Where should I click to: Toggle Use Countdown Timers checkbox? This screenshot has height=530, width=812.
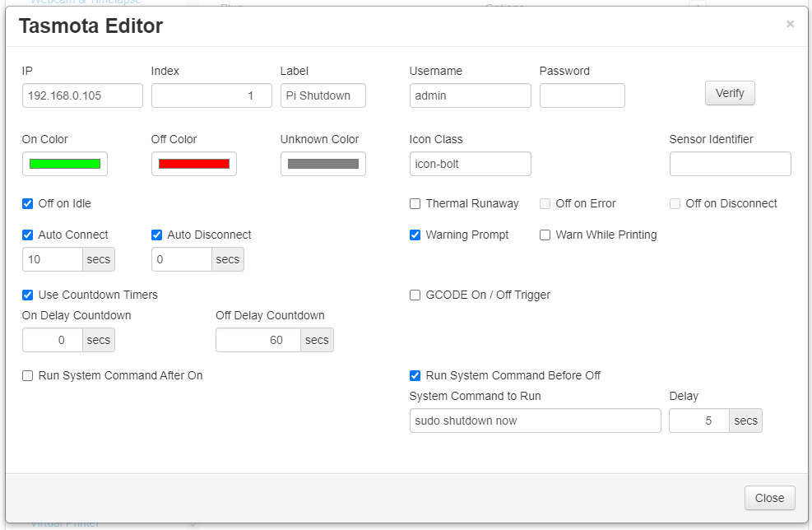(27, 295)
